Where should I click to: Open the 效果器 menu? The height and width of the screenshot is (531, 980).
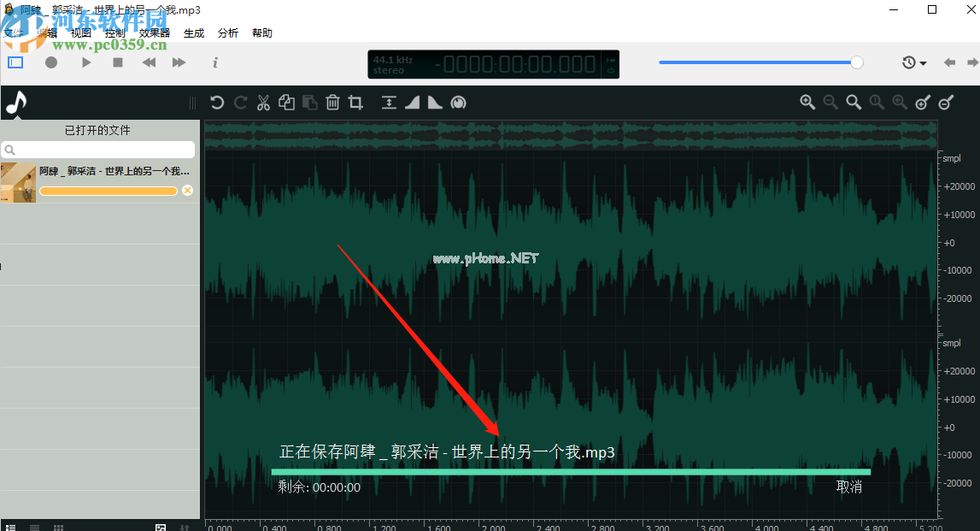point(155,33)
